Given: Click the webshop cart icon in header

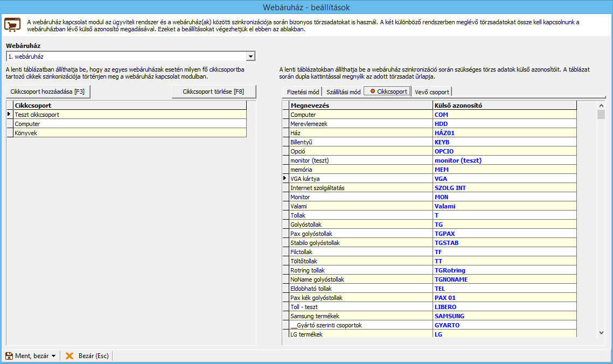Looking at the screenshot, I should pyautogui.click(x=12, y=25).
